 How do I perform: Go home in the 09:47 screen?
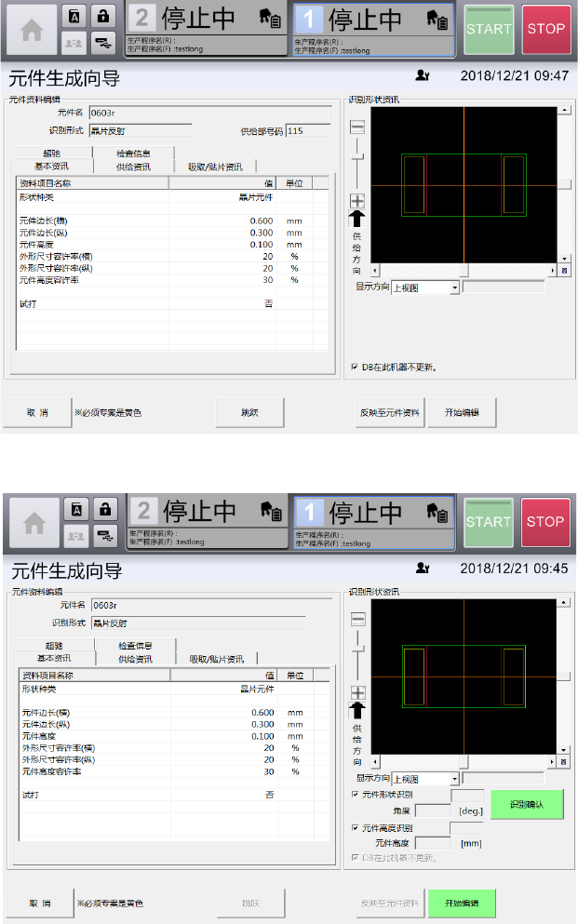(32, 30)
